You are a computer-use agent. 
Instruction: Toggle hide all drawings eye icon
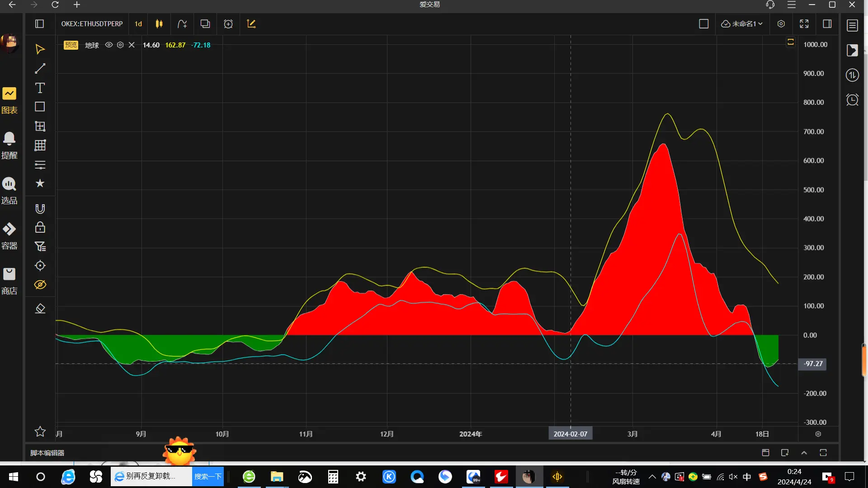point(40,285)
